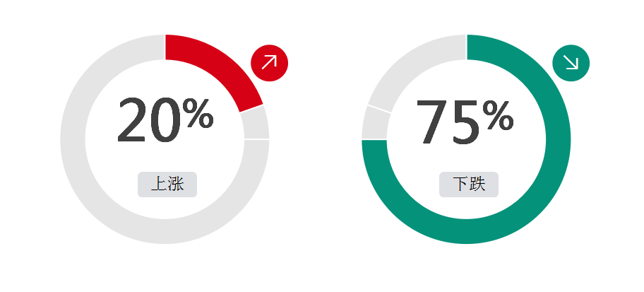Click the digit 2 in the 20% value
Image resolution: width=644 pixels, height=292 pixels.
(132, 120)
